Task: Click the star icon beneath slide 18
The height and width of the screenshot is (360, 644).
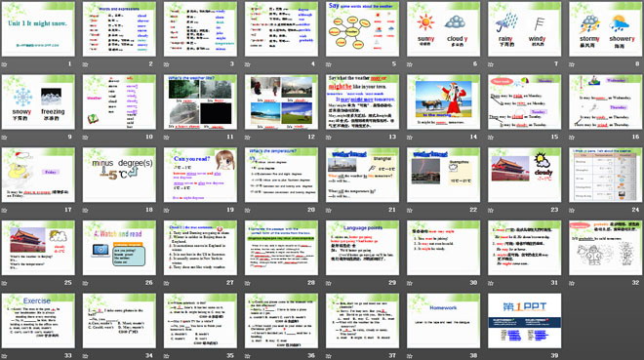Action: [x=86, y=210]
